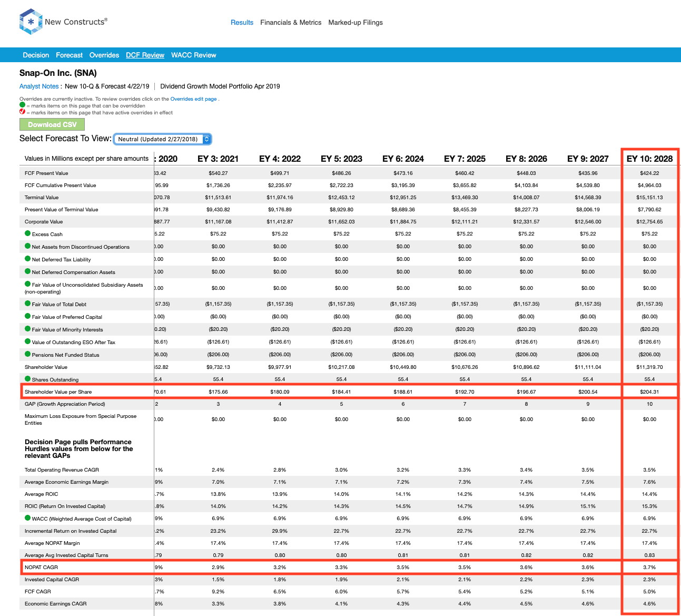Screen dimensions: 681x616
Task: Click the $175.66 value per share cell
Action: (218, 392)
